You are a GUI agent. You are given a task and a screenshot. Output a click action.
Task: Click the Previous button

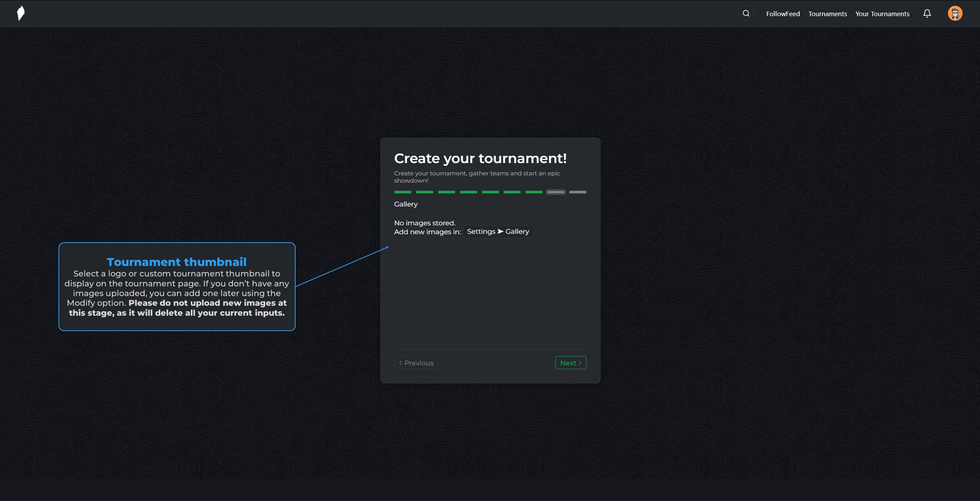pos(416,362)
